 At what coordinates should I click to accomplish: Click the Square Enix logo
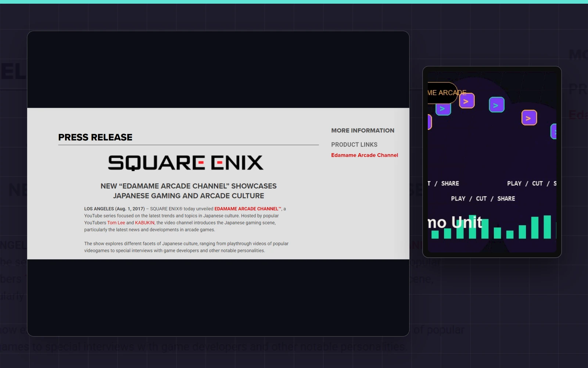pos(186,163)
